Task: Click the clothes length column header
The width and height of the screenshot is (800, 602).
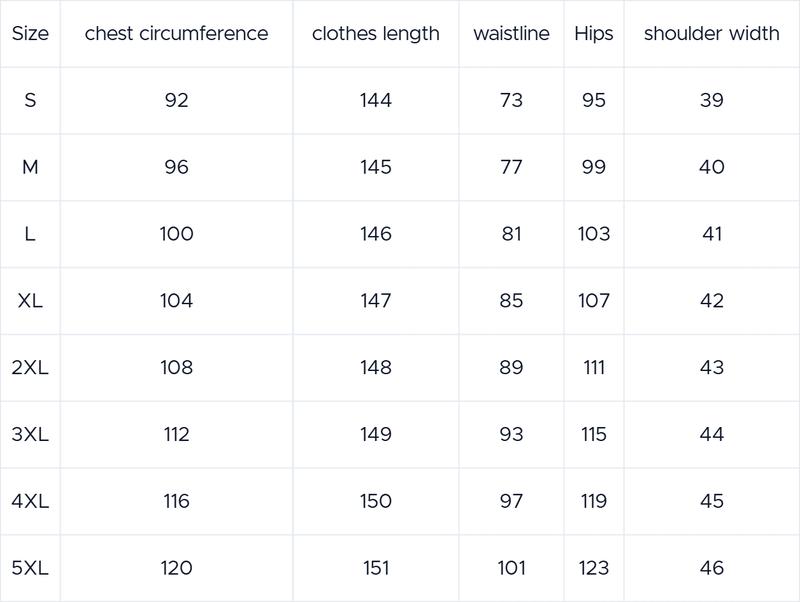Action: point(376,34)
